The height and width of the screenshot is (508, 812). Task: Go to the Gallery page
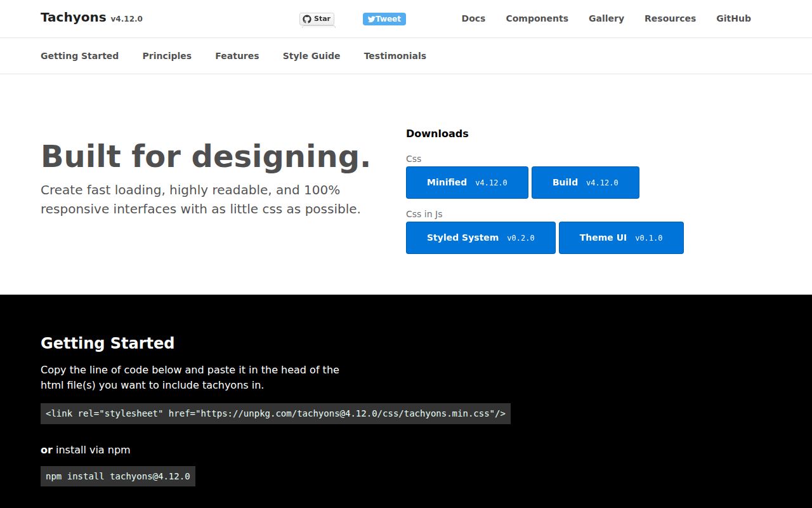(606, 18)
